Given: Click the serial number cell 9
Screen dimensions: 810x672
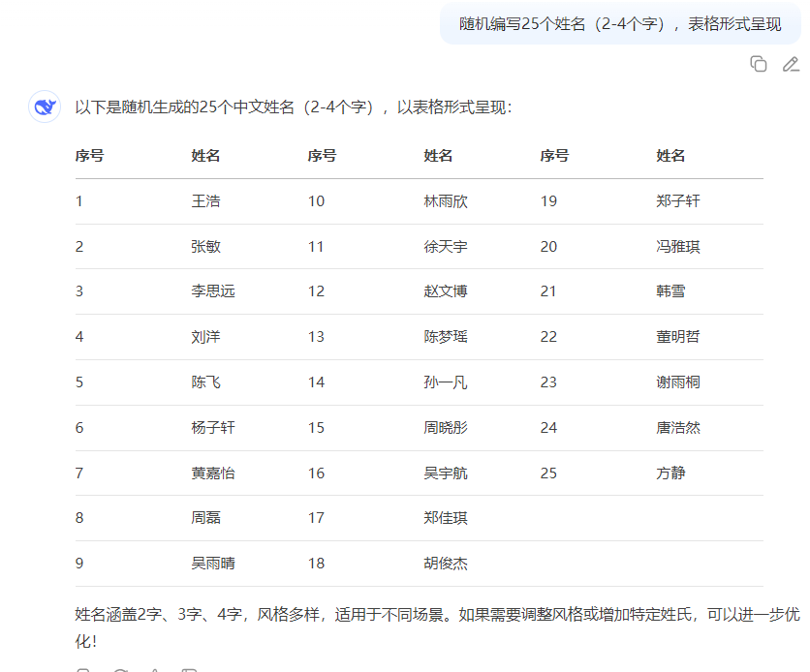Looking at the screenshot, I should [x=79, y=564].
